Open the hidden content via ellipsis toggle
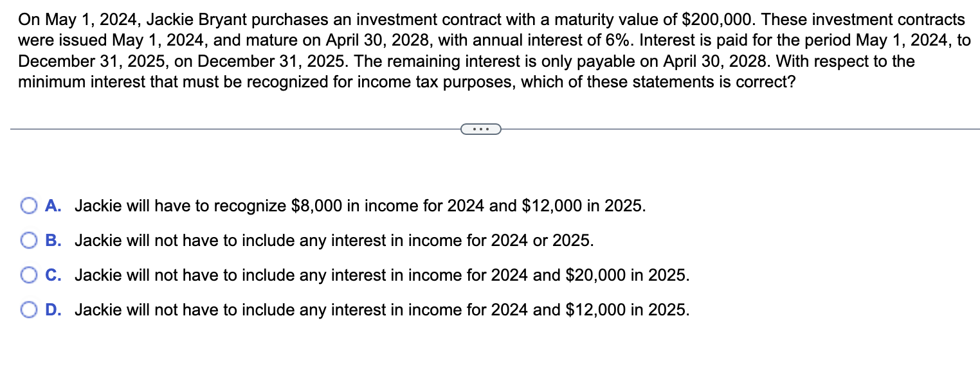This screenshot has width=980, height=370. (x=481, y=129)
